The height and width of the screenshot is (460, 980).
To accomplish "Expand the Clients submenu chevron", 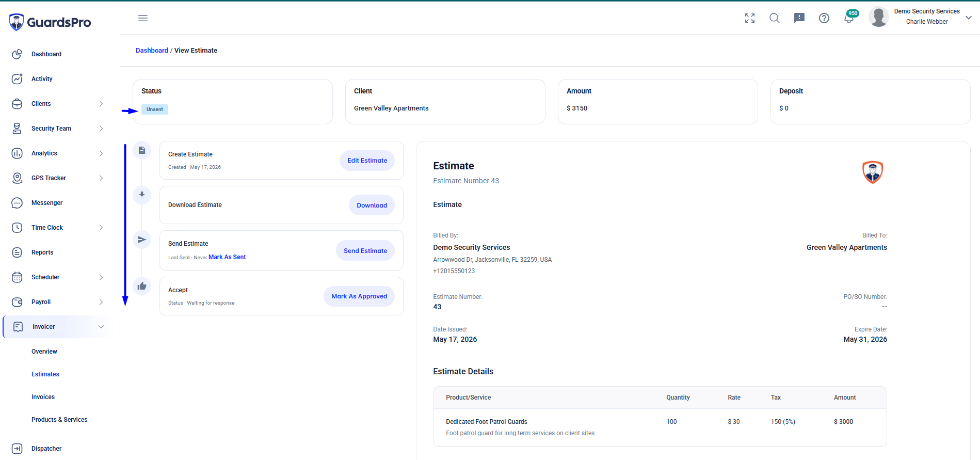I will [x=101, y=104].
